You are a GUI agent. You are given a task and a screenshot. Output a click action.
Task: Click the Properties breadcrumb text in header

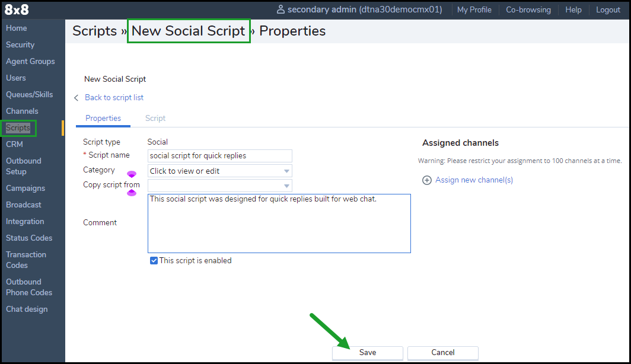[x=292, y=31]
